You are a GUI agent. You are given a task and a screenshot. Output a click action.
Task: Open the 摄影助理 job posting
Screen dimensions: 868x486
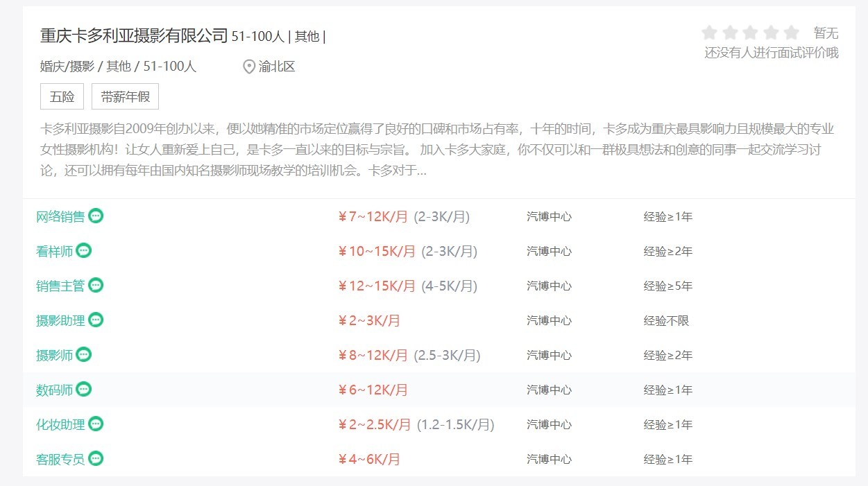[60, 321]
